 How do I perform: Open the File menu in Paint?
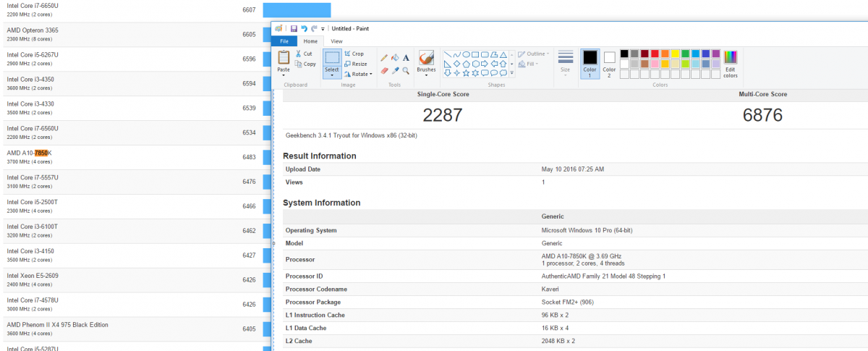[x=284, y=41]
